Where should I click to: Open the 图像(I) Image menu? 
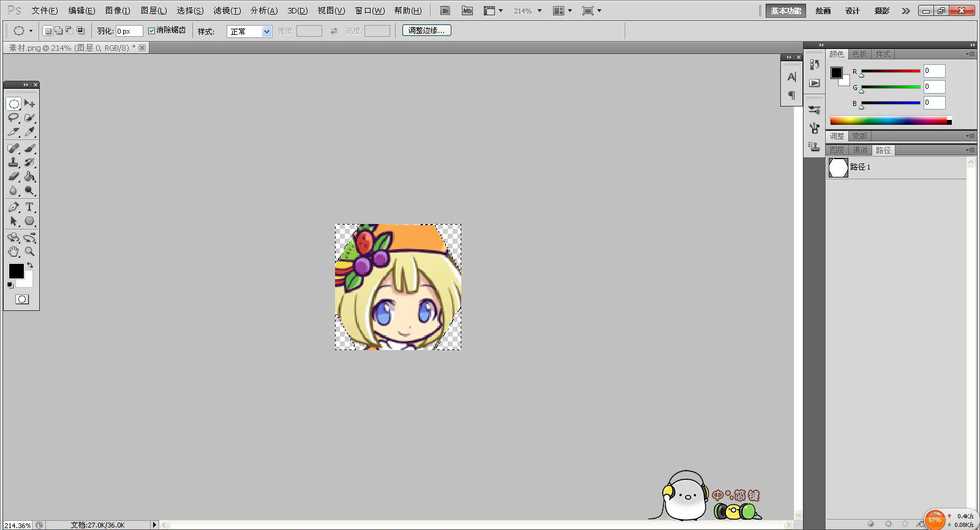point(118,11)
